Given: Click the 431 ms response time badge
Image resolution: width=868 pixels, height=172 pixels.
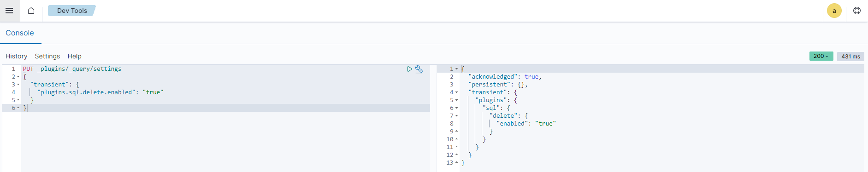Looking at the screenshot, I should 850,56.
